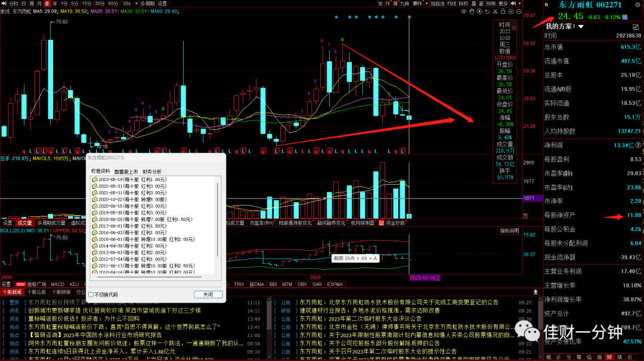Click the 更多 more button
644x361 pixels.
tap(503, 4)
